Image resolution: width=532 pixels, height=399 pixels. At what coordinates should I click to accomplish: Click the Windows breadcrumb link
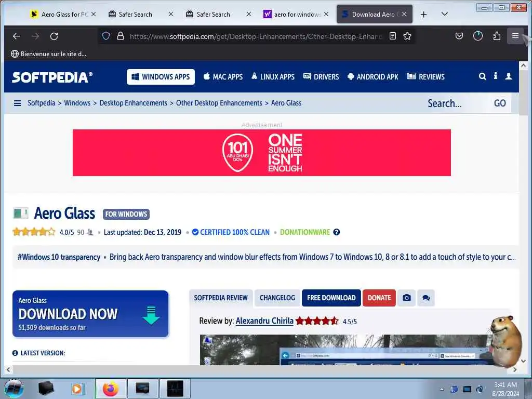77,103
